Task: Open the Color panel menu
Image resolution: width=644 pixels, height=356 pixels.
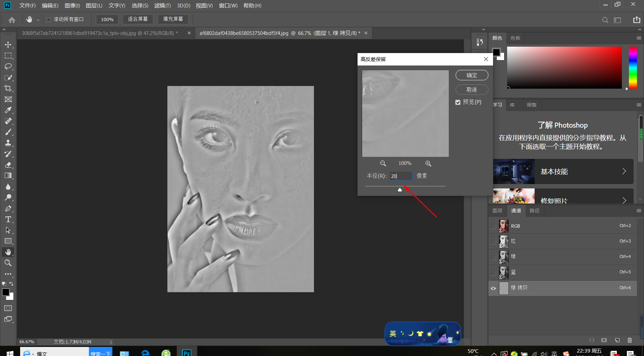Action: click(639, 38)
